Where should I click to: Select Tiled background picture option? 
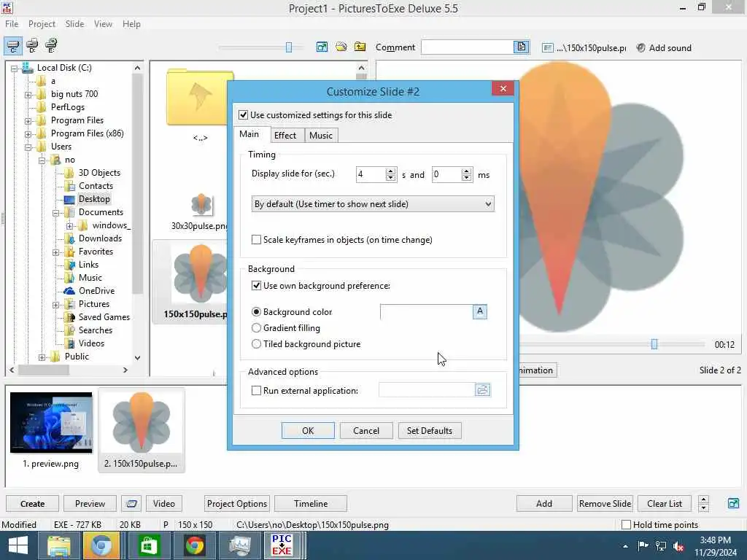[256, 343]
